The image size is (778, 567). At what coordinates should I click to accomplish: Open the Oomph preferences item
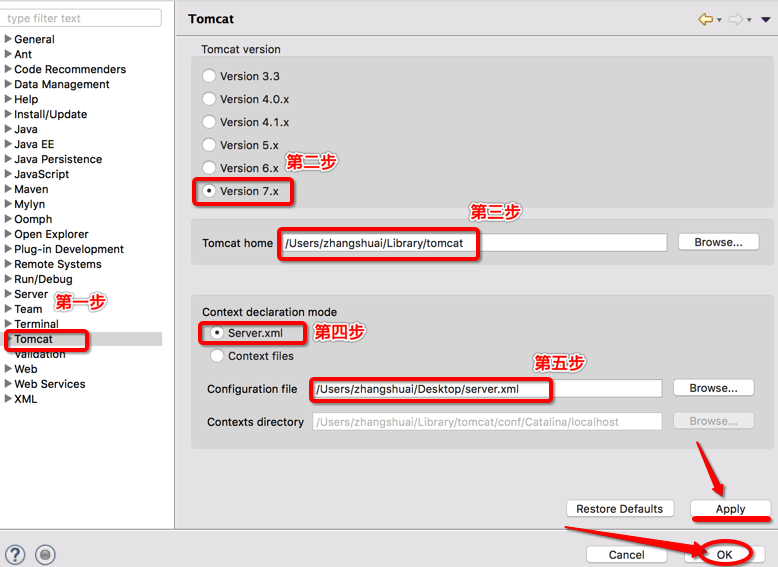(x=33, y=219)
